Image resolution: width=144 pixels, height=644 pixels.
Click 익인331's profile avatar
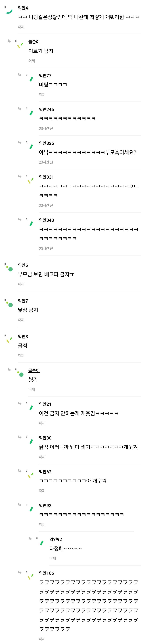(31, 180)
